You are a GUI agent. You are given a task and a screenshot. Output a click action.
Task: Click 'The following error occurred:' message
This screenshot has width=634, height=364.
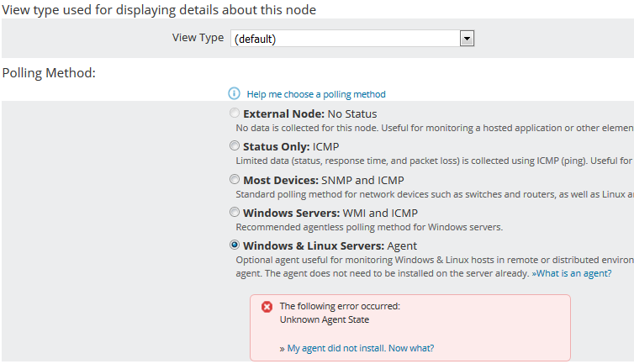click(340, 307)
